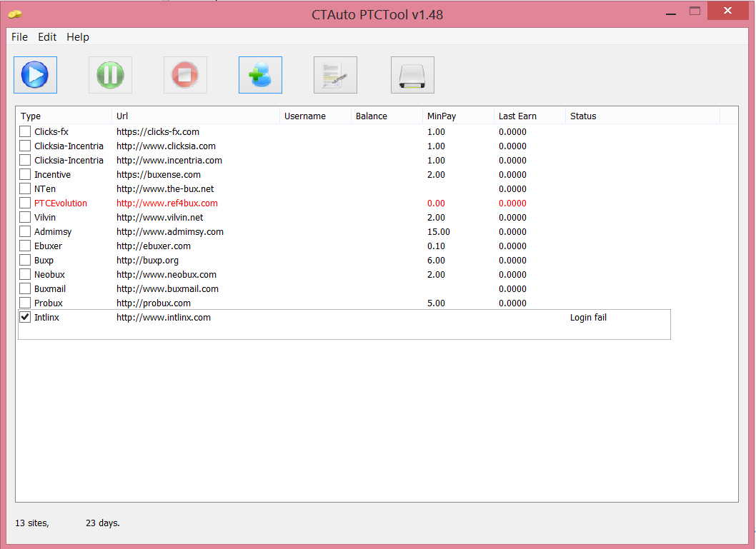
Task: Click the 23 days status bar text
Action: (x=103, y=523)
